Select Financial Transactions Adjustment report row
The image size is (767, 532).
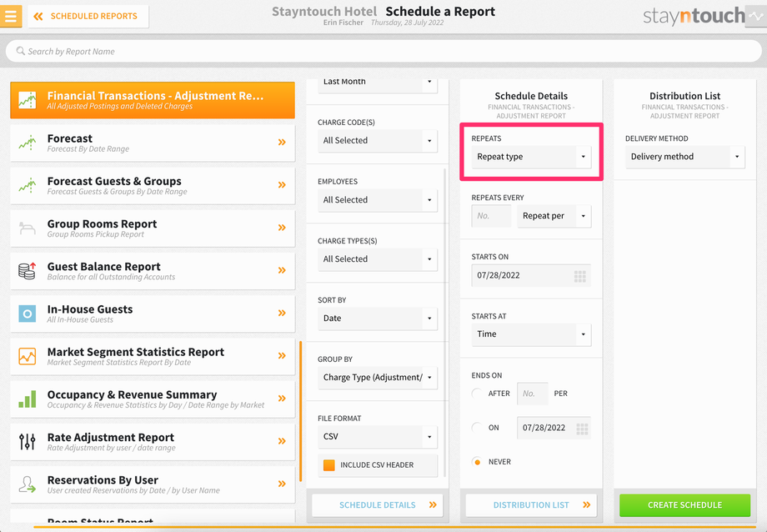[153, 100]
